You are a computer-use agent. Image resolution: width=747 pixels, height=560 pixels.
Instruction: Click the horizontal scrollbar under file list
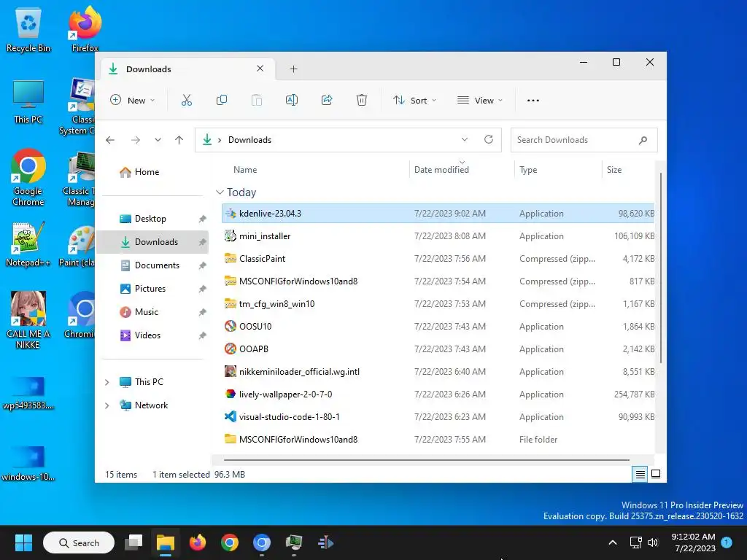426,460
